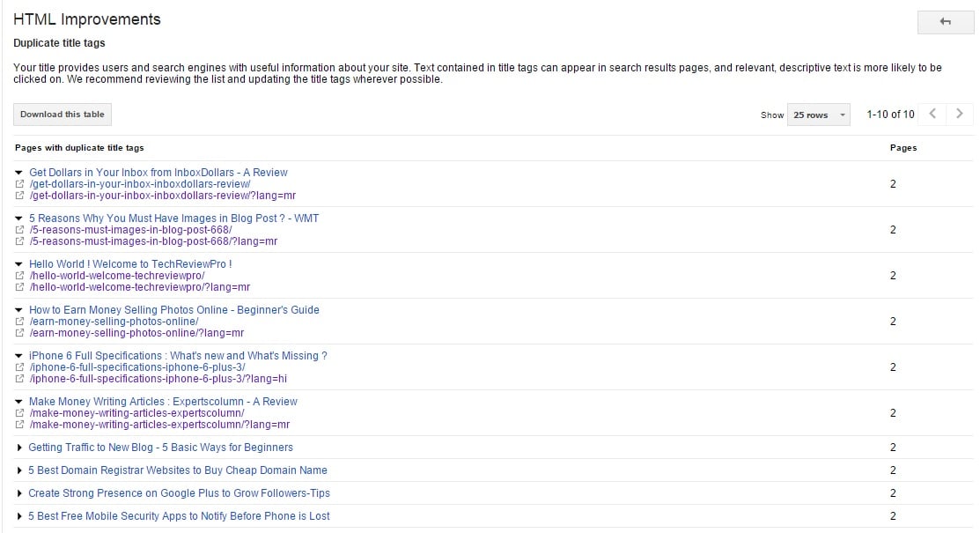Screen dimensions: 980x533
Task: Open the 25 rows dropdown
Action: pos(819,115)
